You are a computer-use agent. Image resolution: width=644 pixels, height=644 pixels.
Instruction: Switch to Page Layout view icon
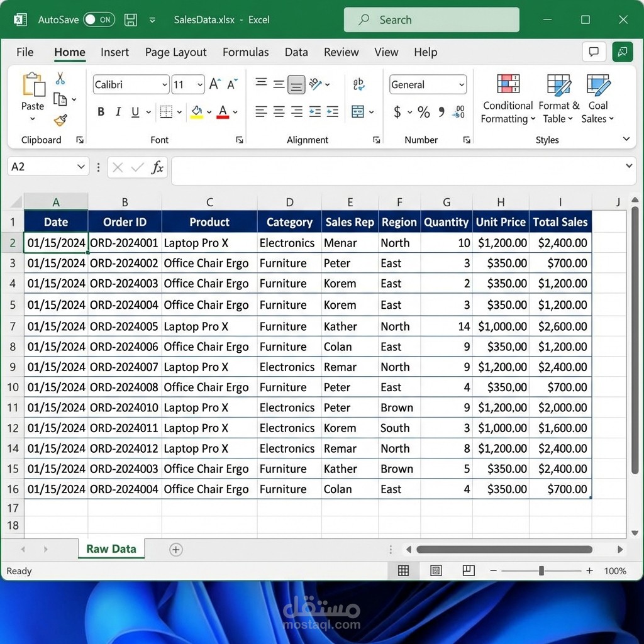(x=436, y=570)
